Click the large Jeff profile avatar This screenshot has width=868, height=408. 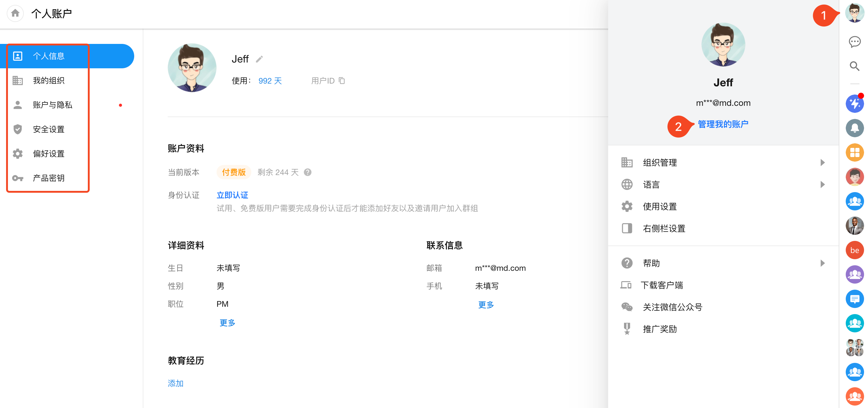point(192,68)
